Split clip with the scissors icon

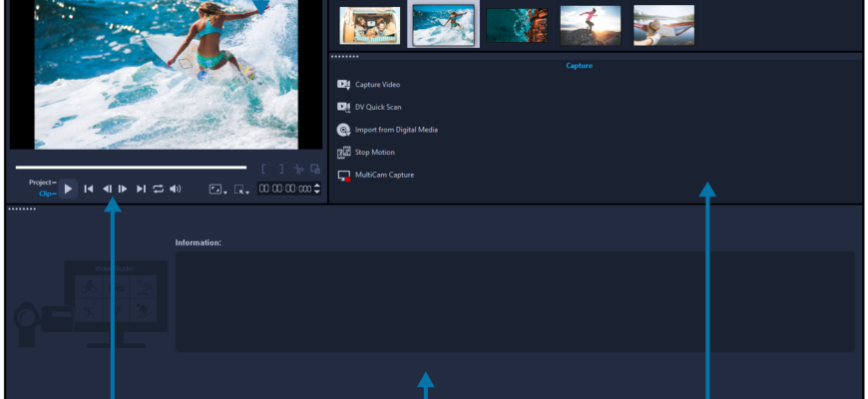(298, 169)
